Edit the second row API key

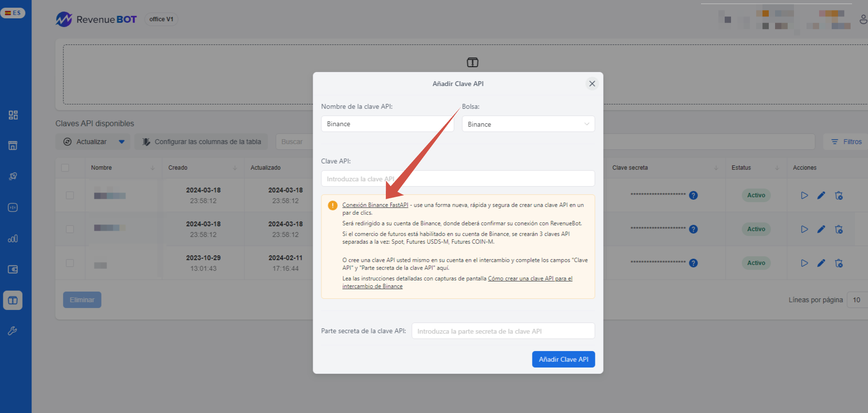tap(821, 229)
